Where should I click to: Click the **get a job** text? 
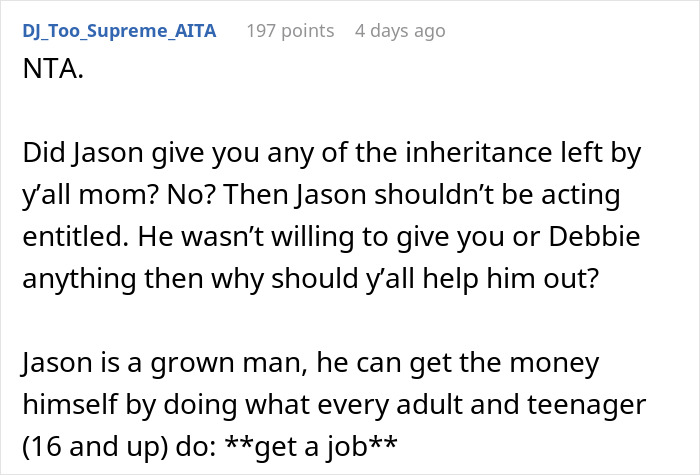coord(311,446)
